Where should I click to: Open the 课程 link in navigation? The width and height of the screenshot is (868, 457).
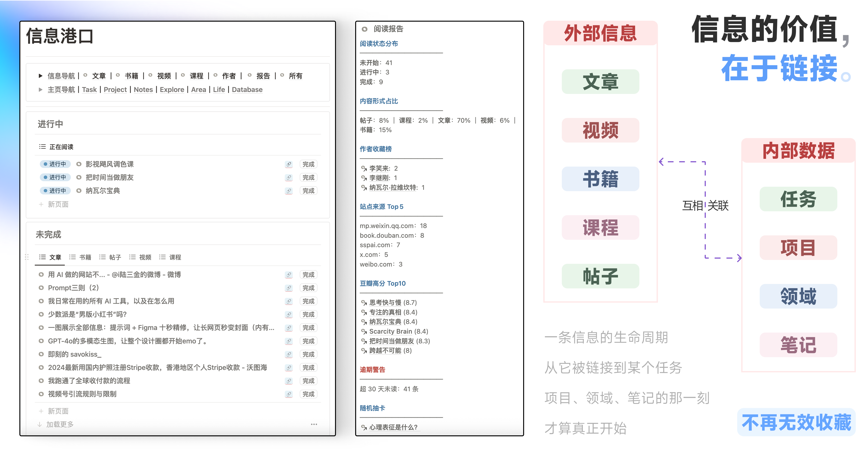196,76
